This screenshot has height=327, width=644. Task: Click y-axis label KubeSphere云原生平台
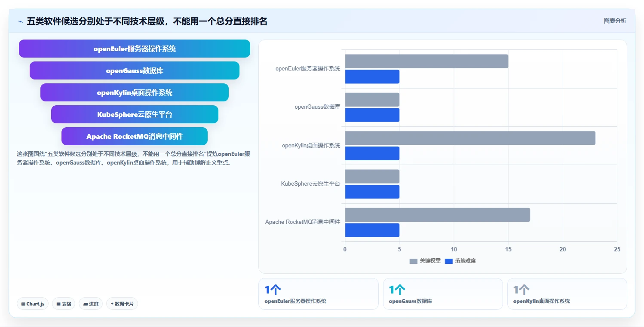coord(310,183)
